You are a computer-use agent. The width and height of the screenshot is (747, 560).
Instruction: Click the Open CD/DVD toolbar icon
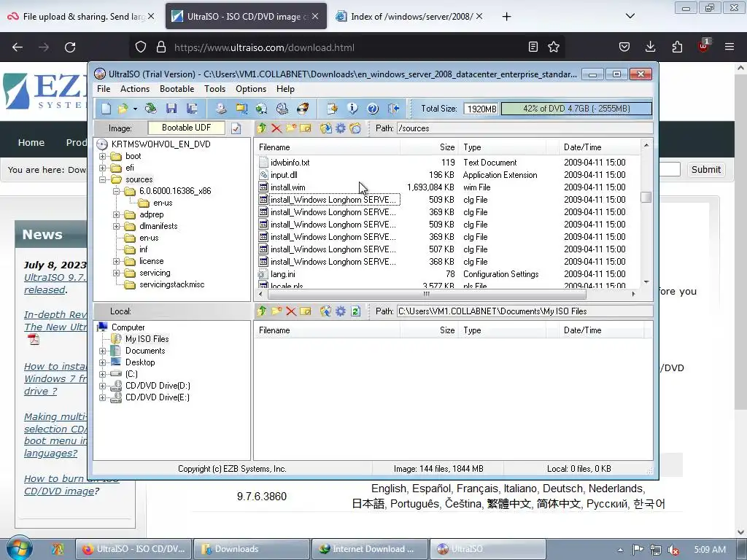150,109
